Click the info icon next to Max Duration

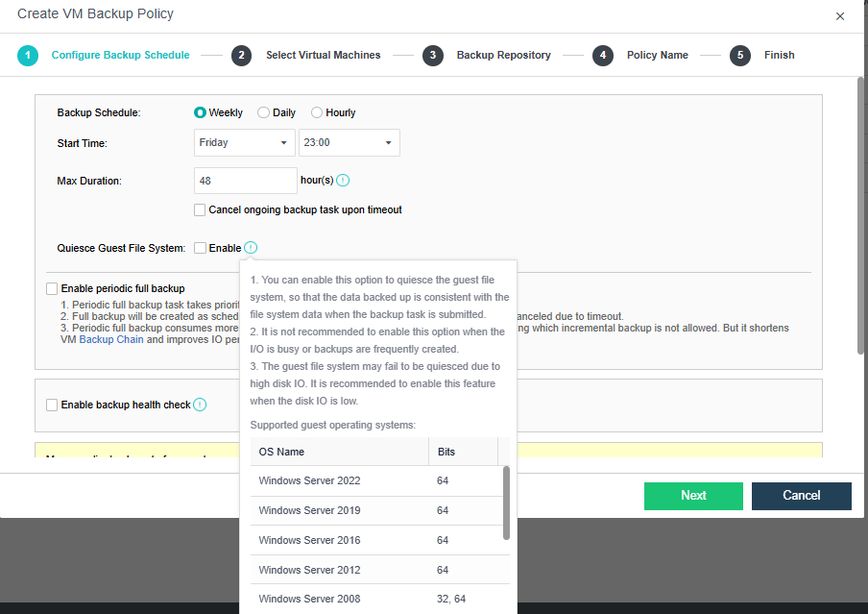tap(343, 181)
